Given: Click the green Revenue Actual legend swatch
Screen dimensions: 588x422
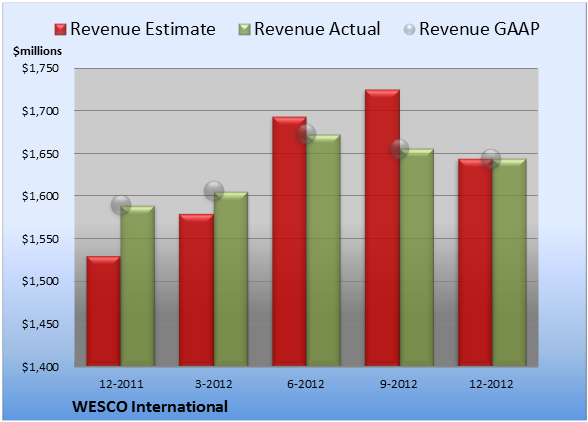Looking at the screenshot, I should (x=244, y=30).
